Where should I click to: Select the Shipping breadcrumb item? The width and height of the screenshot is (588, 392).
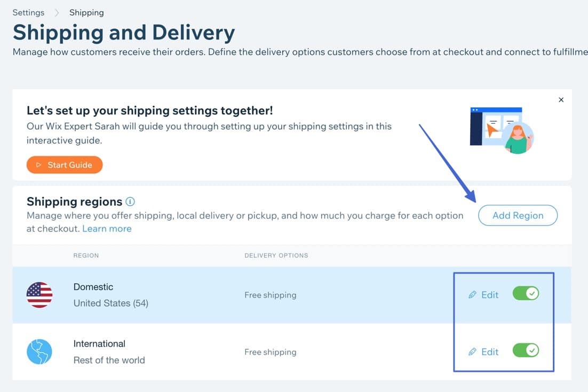click(x=86, y=12)
